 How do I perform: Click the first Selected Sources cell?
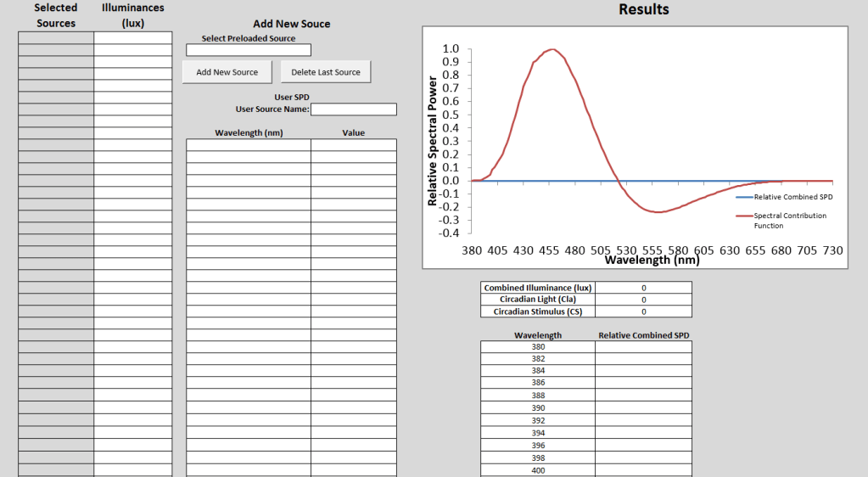(x=56, y=38)
